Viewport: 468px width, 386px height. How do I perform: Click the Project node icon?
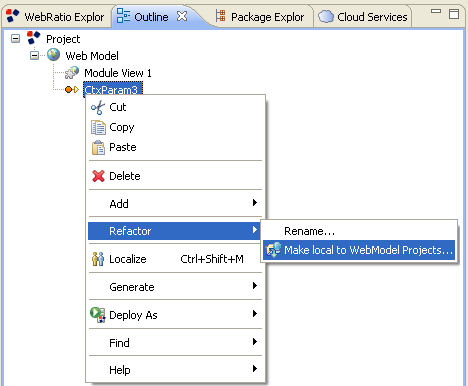click(33, 38)
